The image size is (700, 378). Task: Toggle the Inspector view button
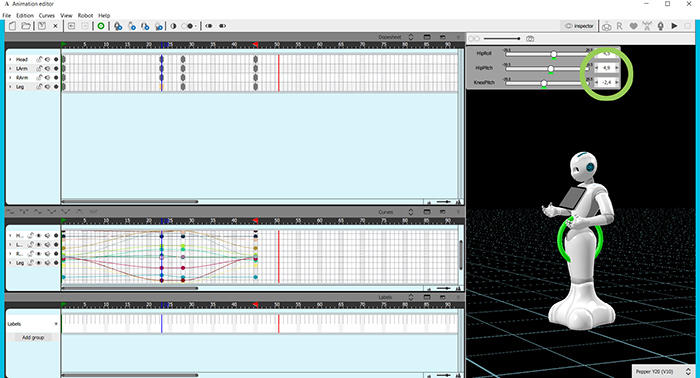point(579,26)
